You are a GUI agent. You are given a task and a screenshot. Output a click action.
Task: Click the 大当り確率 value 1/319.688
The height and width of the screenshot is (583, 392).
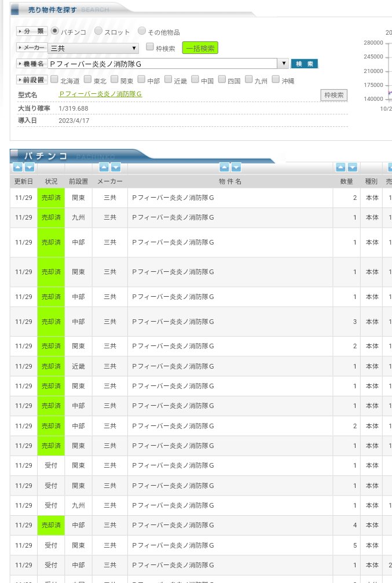74,108
